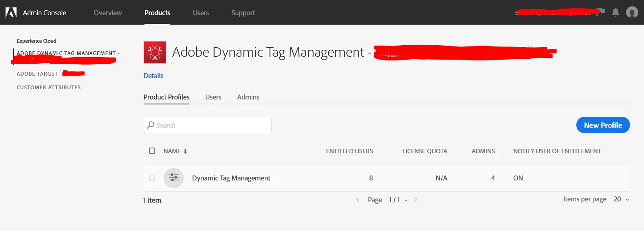Click NOTIFY USER OF ENTITLEMENT column header
This screenshot has height=231, width=644.
[x=557, y=151]
